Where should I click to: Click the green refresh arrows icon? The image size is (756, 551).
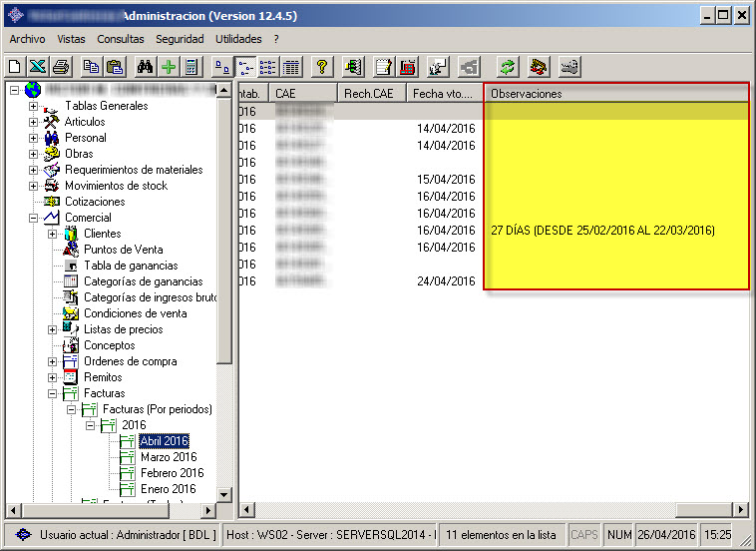coord(509,67)
